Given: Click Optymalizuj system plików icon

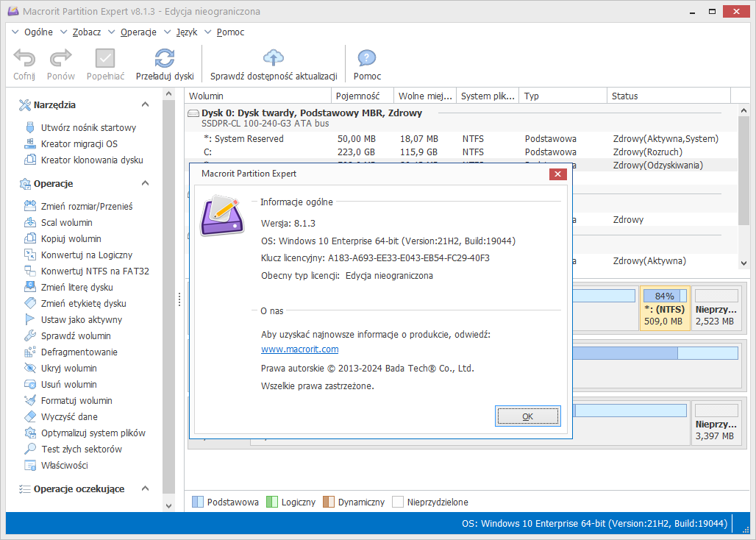Looking at the screenshot, I should (x=30, y=433).
